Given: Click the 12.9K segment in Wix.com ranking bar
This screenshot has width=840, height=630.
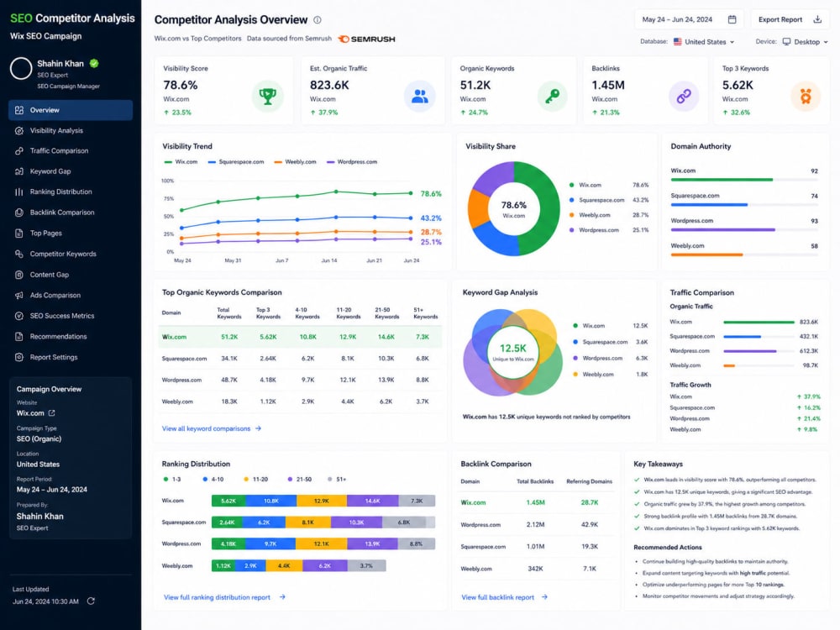Looking at the screenshot, I should (322, 501).
